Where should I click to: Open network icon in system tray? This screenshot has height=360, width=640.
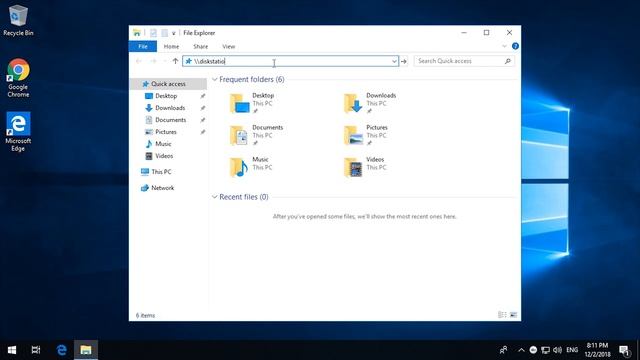[x=545, y=350]
